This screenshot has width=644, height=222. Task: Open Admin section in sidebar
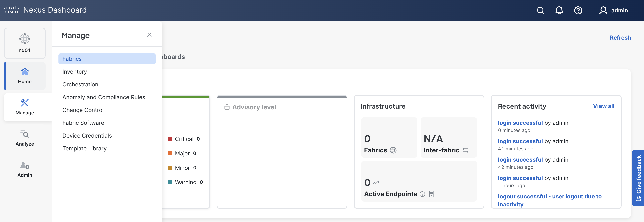click(25, 169)
